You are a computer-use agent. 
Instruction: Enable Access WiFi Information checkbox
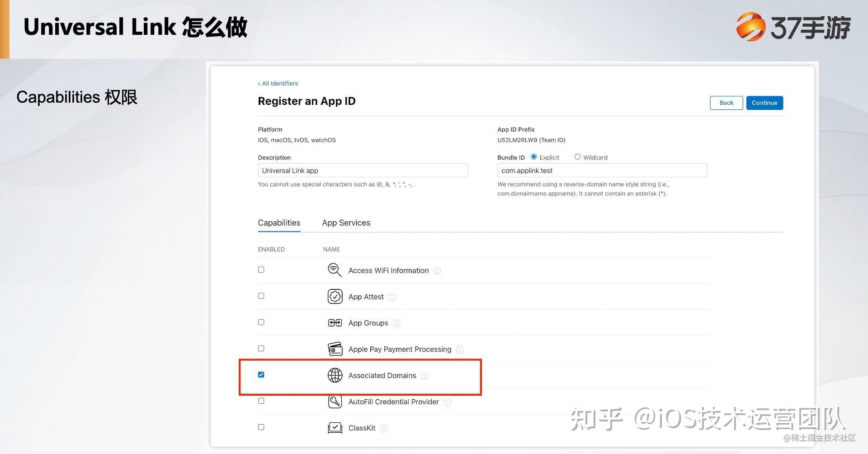click(x=261, y=270)
